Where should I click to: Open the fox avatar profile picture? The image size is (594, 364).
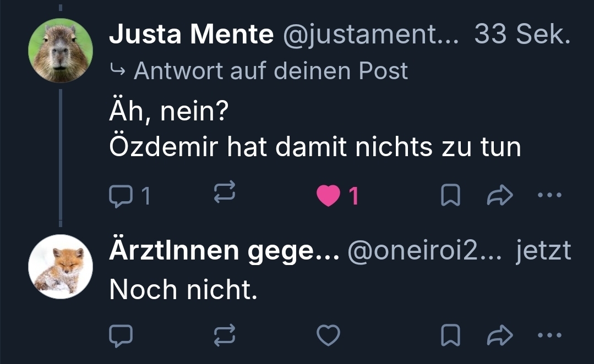pos(61,266)
